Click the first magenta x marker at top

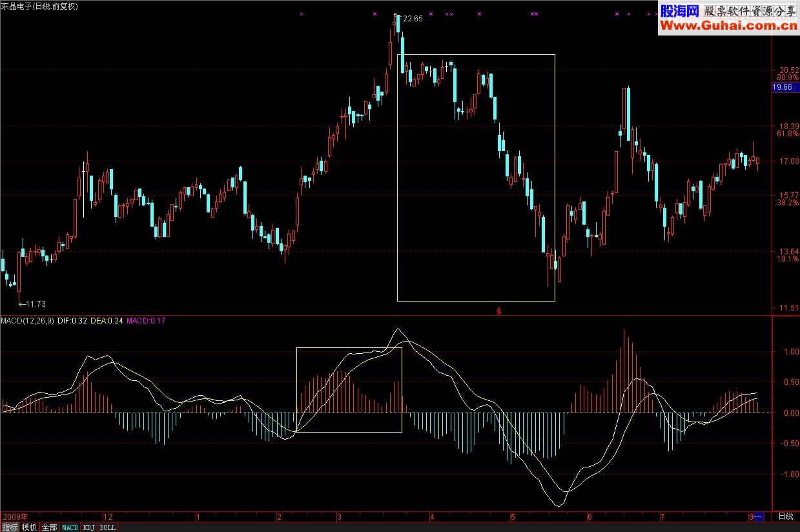[x=301, y=14]
